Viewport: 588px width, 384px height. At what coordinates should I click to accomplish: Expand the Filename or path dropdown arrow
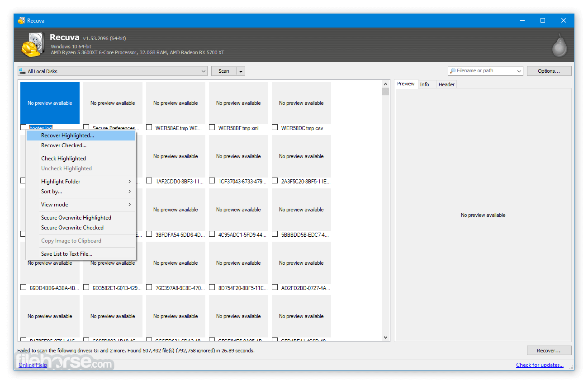coord(518,71)
